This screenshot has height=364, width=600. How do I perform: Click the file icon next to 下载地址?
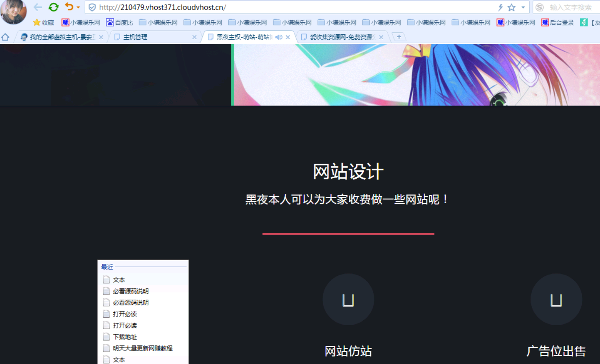coord(106,337)
